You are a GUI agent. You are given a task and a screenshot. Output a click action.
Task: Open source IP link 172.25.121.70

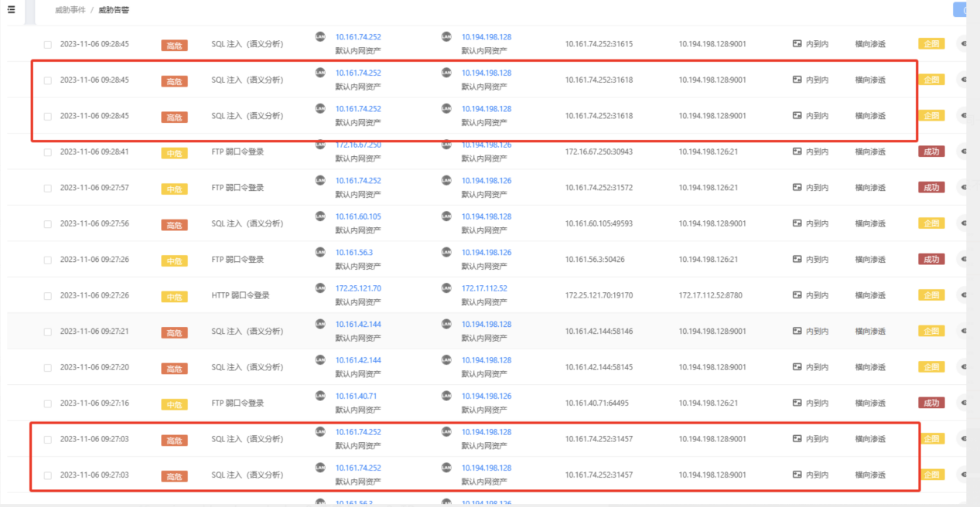point(358,288)
